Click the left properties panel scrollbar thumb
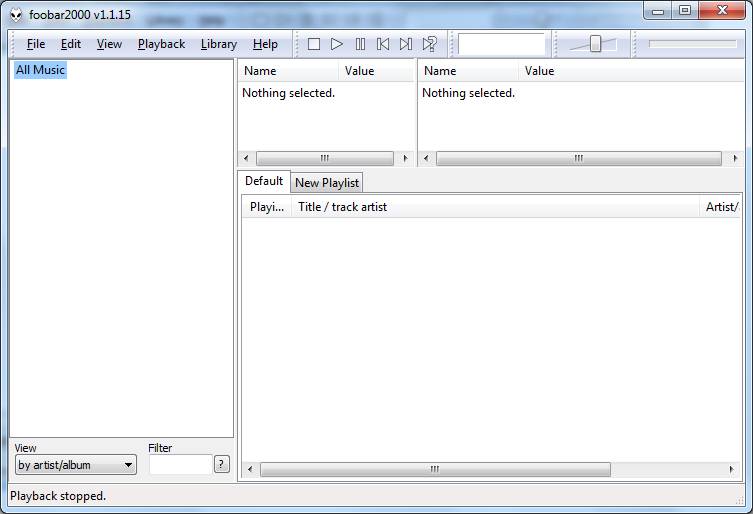Image resolution: width=753 pixels, height=514 pixels. pos(325,158)
